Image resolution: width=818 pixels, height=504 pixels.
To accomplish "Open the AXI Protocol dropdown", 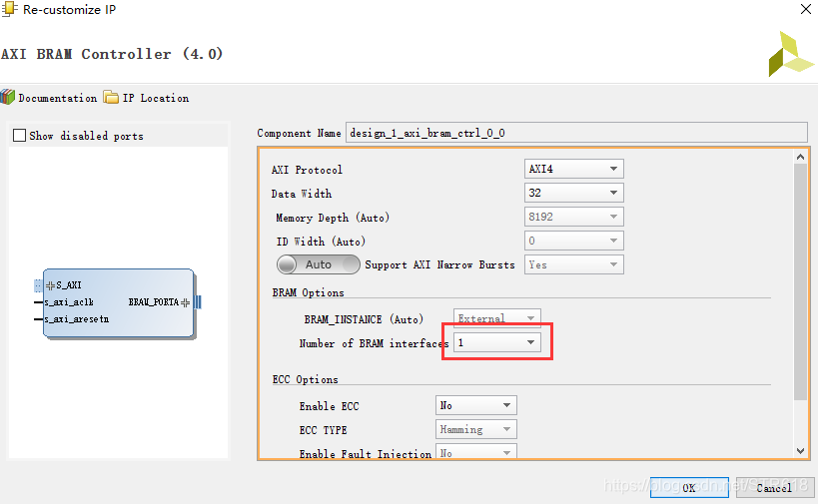I will pyautogui.click(x=574, y=169).
